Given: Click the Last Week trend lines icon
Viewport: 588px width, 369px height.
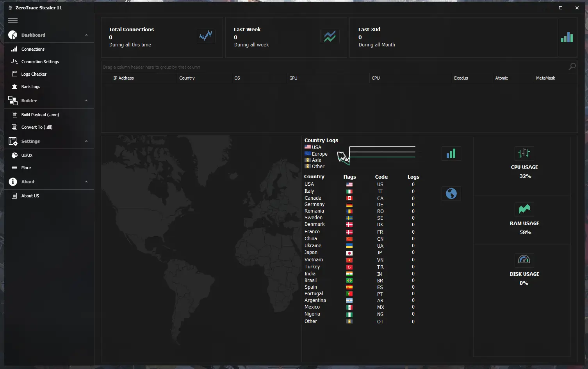Looking at the screenshot, I should tap(330, 36).
